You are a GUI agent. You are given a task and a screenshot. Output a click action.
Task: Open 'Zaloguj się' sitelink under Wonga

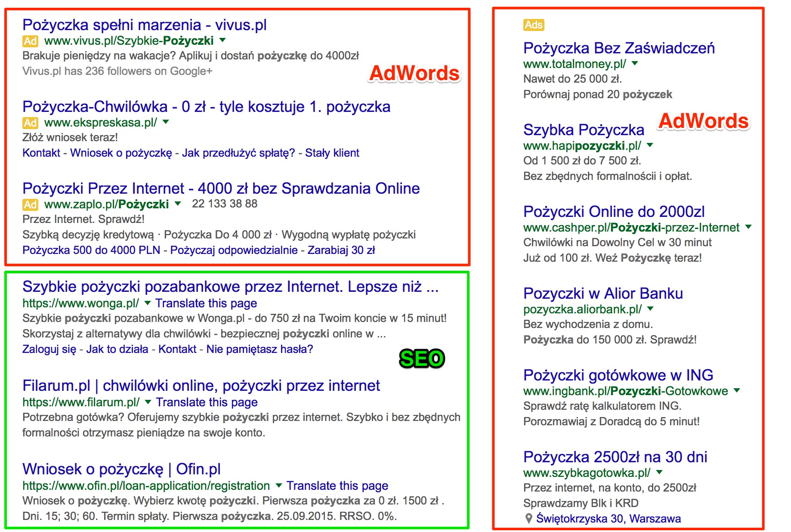pos(49,349)
